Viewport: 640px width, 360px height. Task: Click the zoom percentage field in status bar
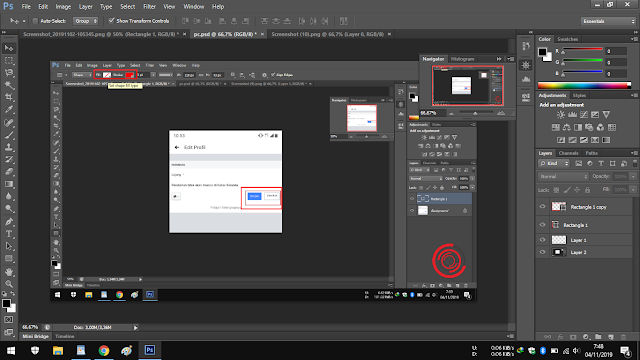tap(30, 327)
